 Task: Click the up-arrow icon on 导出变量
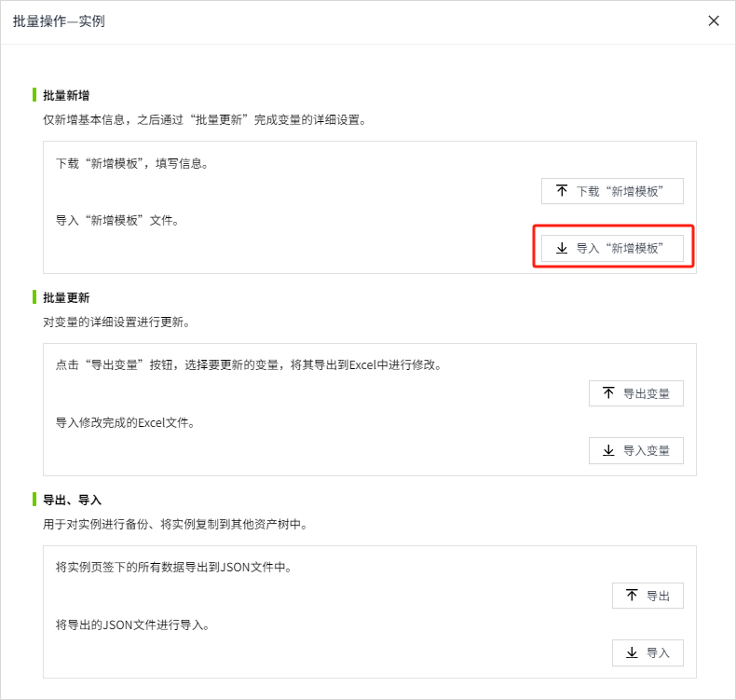coord(608,393)
